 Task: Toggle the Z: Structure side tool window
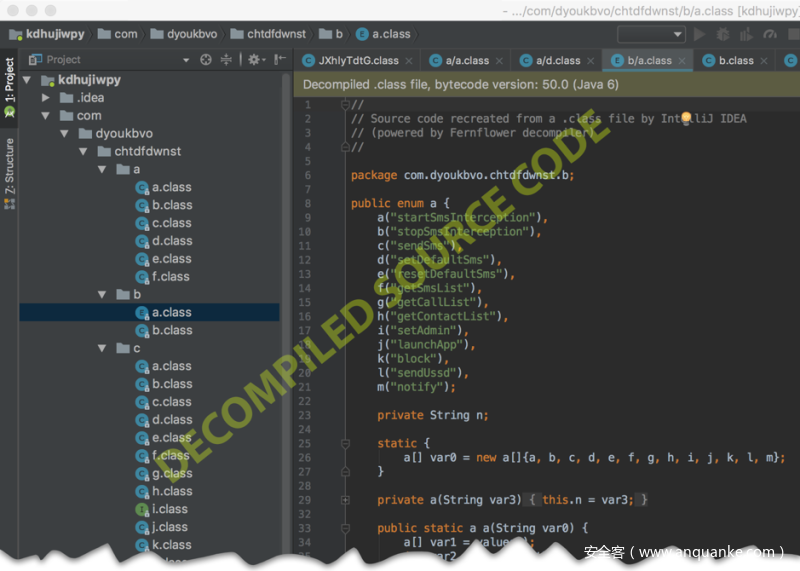click(x=10, y=172)
